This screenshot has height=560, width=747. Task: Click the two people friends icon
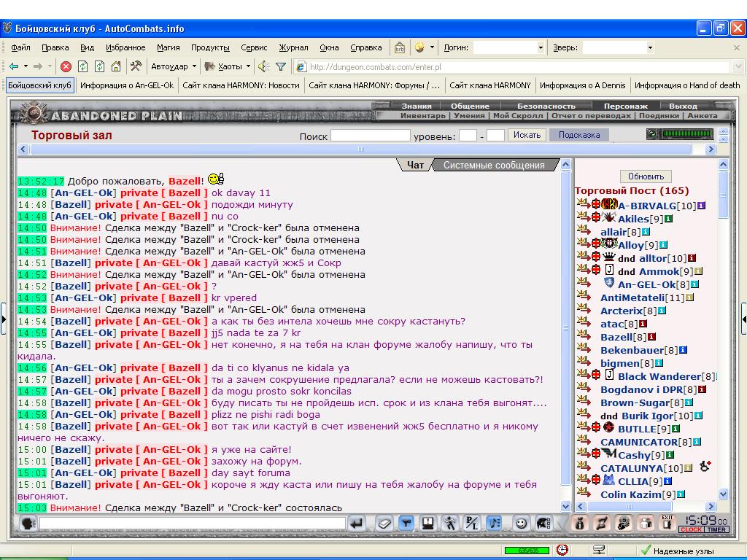coord(646,524)
